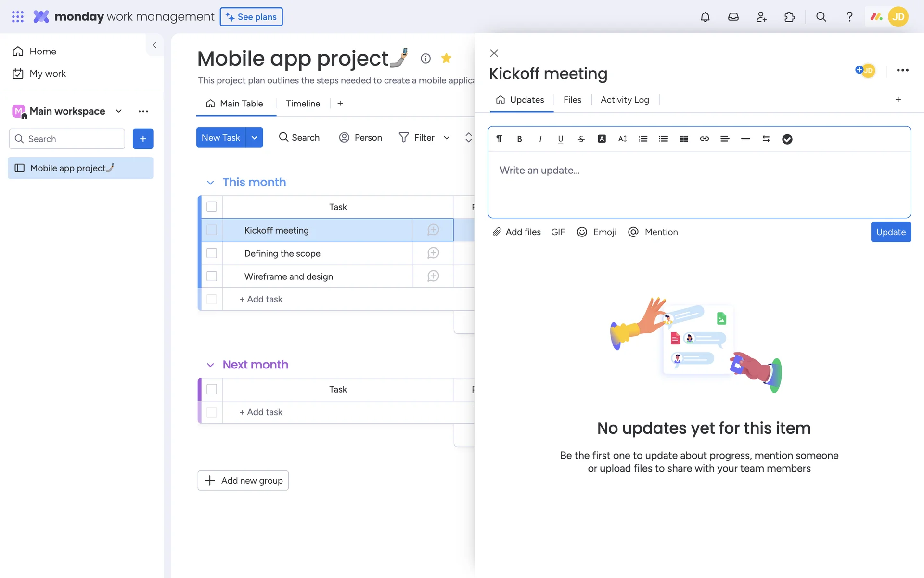The height and width of the screenshot is (578, 924).
Task: Tick the Wireframe and design checkbox
Action: tap(212, 276)
